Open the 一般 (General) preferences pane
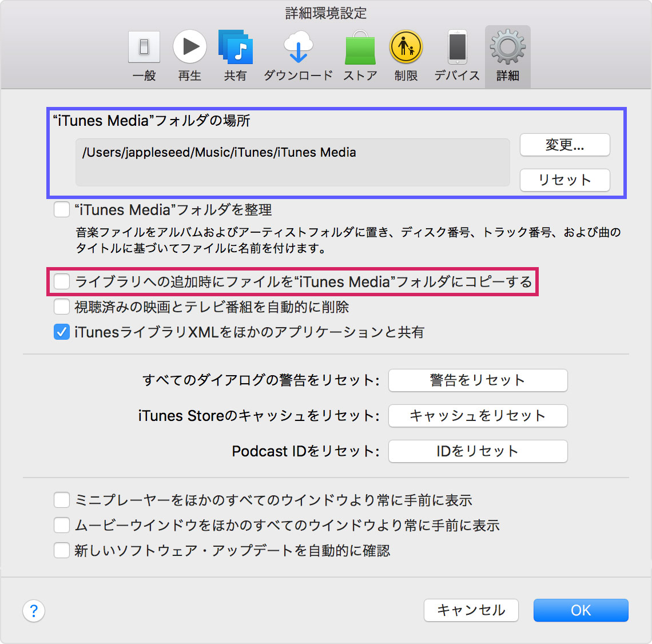The height and width of the screenshot is (644, 652). [144, 47]
